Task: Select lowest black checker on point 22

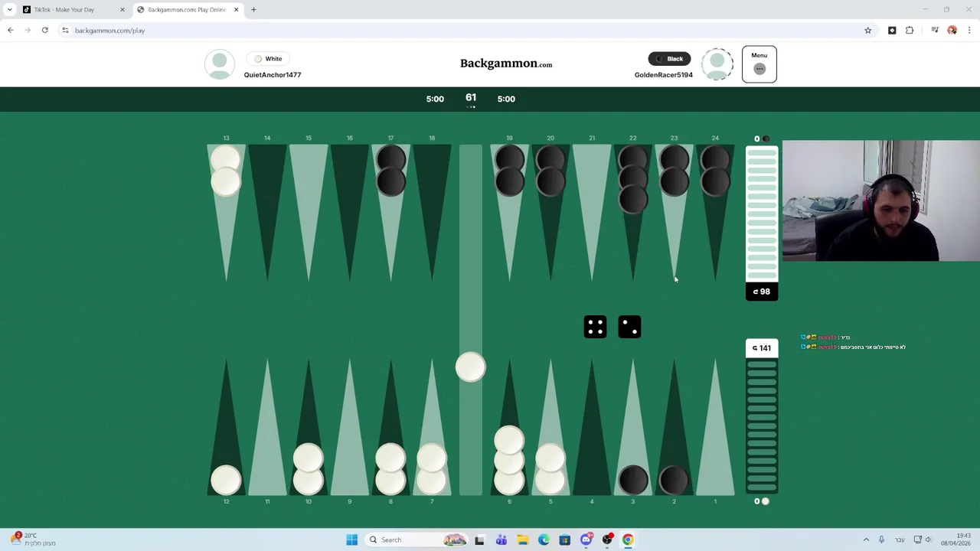Action: tap(633, 199)
